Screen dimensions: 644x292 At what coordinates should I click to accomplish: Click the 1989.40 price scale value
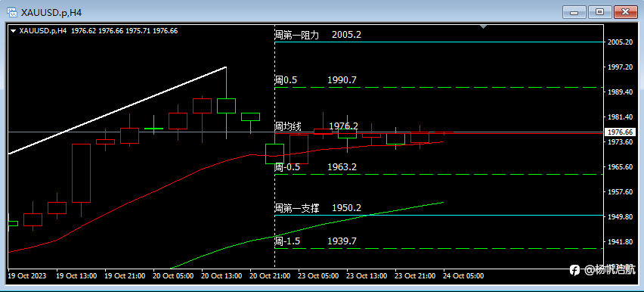(620, 92)
